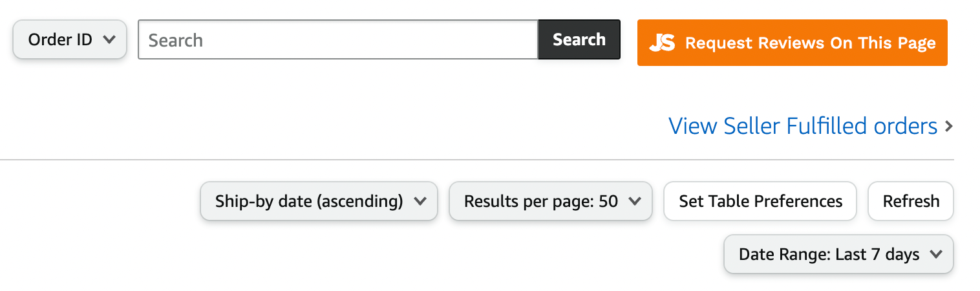Click Request Reviews On This Page
980x291 pixels.
pos(793,43)
